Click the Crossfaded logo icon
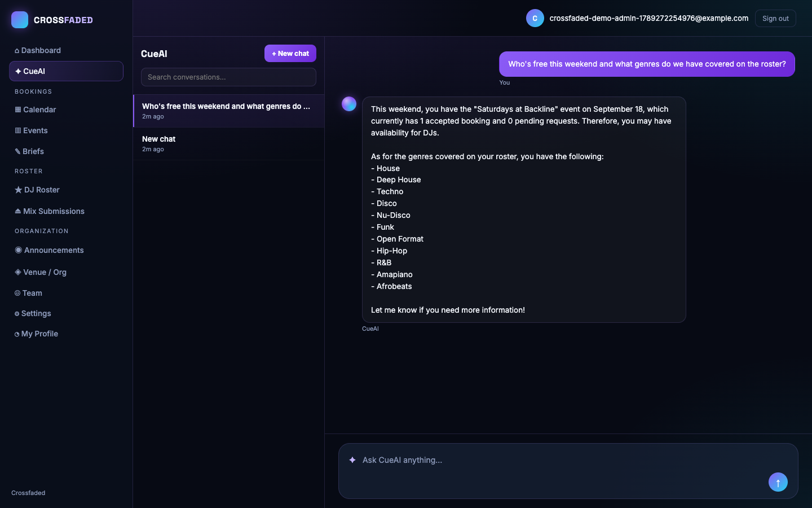 click(20, 20)
